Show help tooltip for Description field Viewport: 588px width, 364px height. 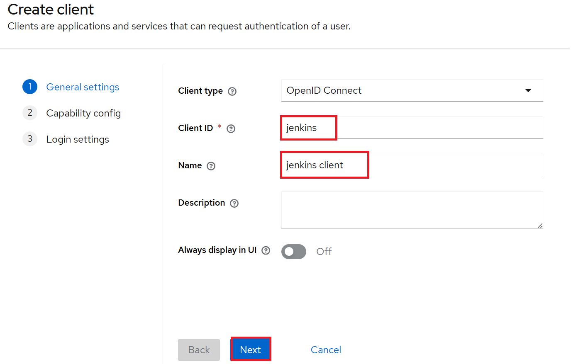234,203
